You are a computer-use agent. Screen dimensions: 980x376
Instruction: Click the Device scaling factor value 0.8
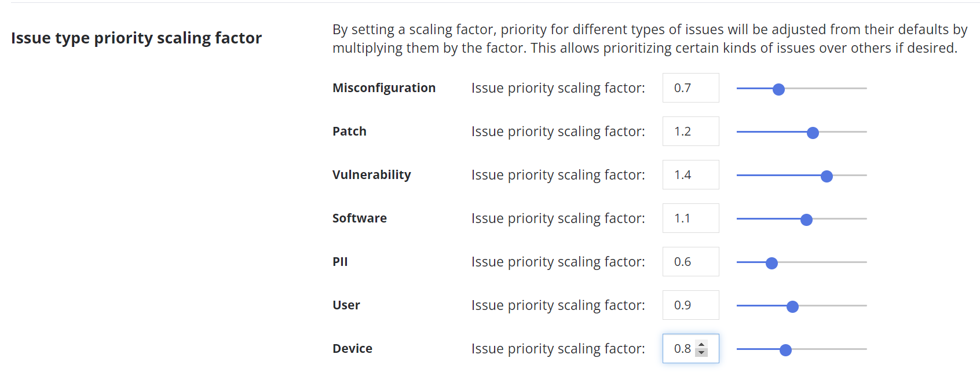(682, 349)
